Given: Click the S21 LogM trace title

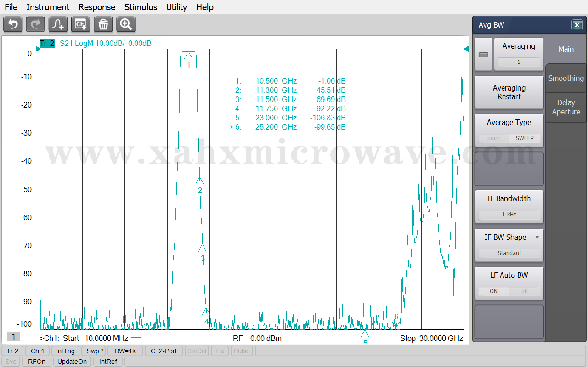Looking at the screenshot, I should point(106,44).
